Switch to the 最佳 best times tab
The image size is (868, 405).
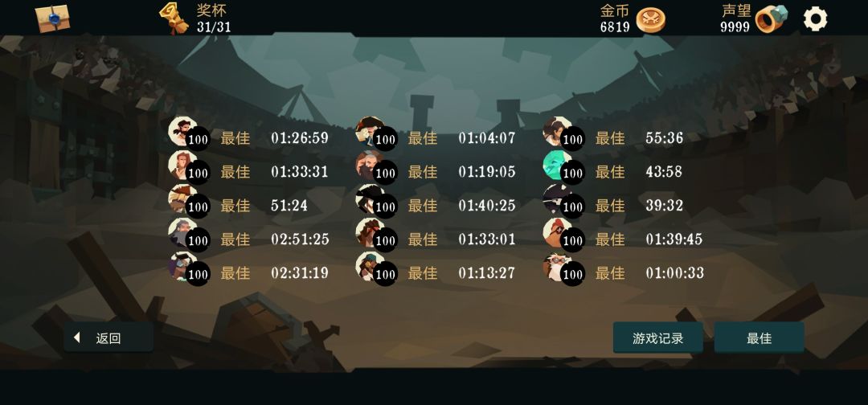point(759,337)
